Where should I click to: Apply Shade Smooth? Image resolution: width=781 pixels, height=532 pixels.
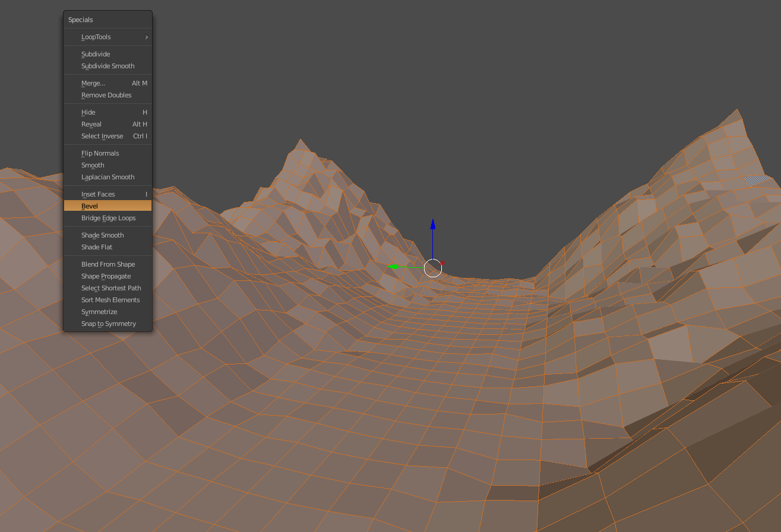click(107, 235)
